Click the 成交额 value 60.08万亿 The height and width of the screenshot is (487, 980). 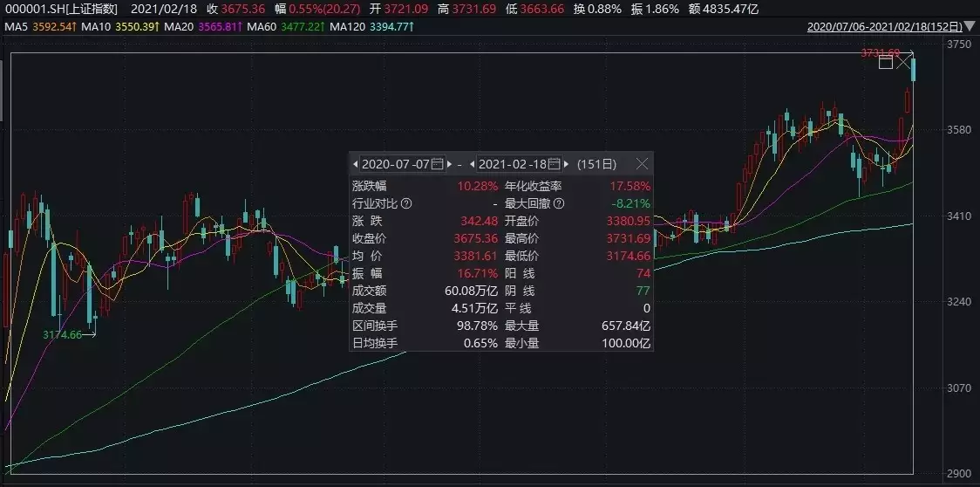click(x=471, y=292)
